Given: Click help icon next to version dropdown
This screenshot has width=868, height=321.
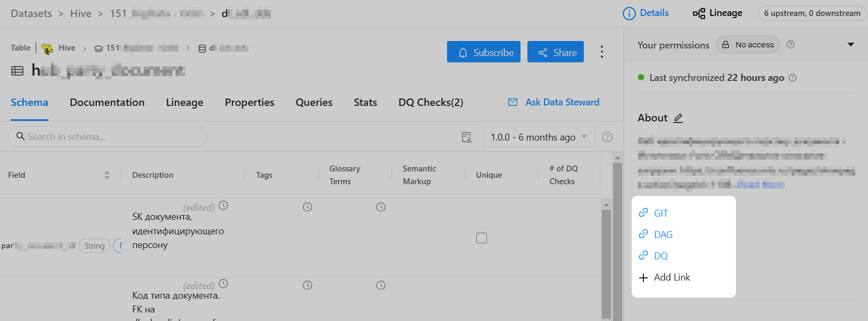Looking at the screenshot, I should pyautogui.click(x=607, y=137).
